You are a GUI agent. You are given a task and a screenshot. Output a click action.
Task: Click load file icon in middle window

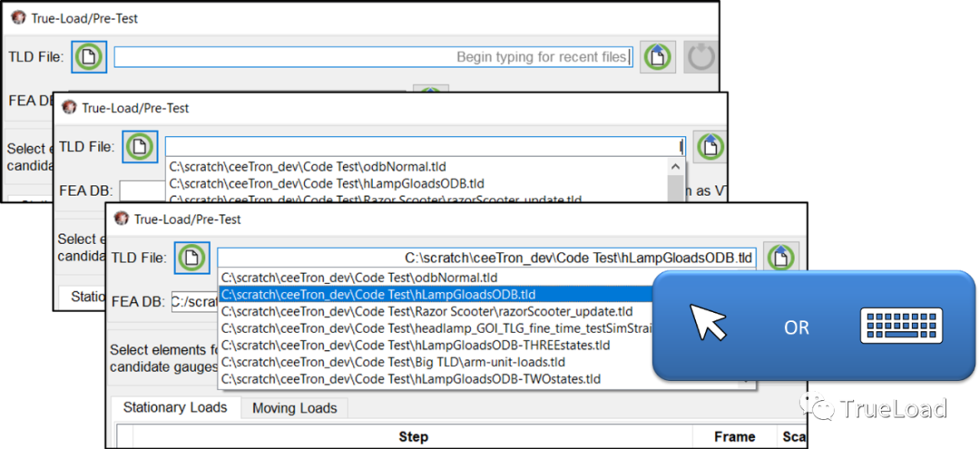click(710, 147)
